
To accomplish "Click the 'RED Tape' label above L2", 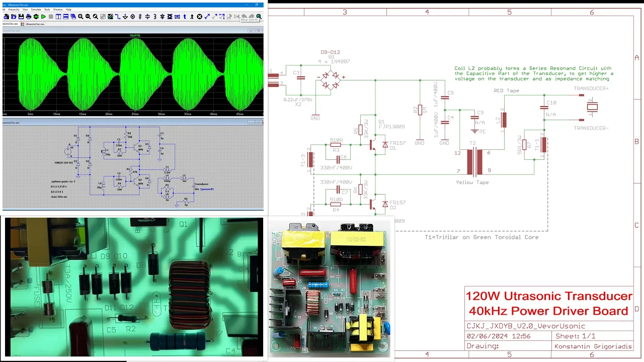I will (x=506, y=90).
